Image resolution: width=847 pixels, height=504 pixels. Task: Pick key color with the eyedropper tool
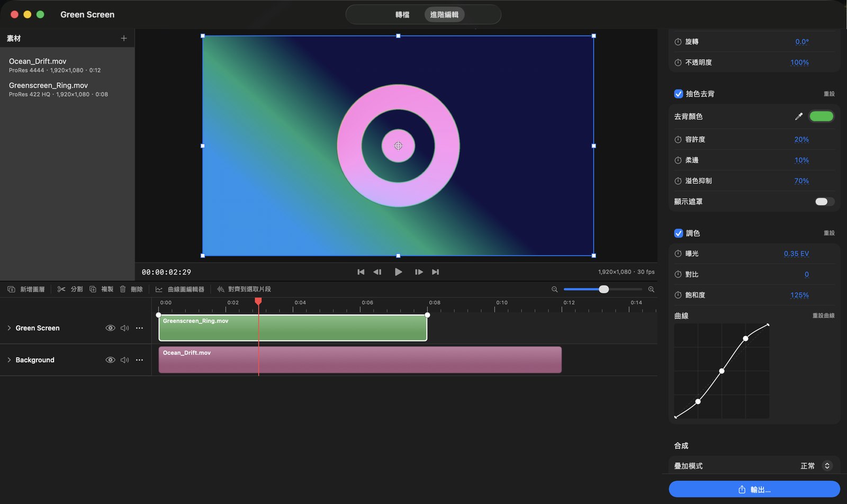click(x=799, y=116)
